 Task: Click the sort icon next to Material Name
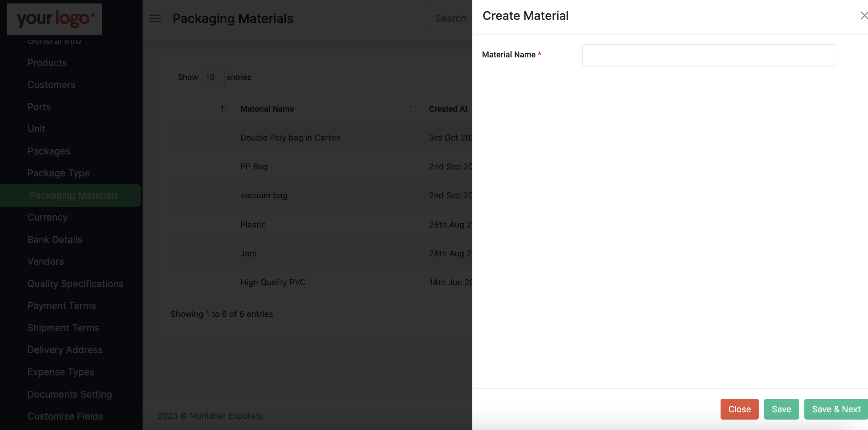pyautogui.click(x=224, y=109)
